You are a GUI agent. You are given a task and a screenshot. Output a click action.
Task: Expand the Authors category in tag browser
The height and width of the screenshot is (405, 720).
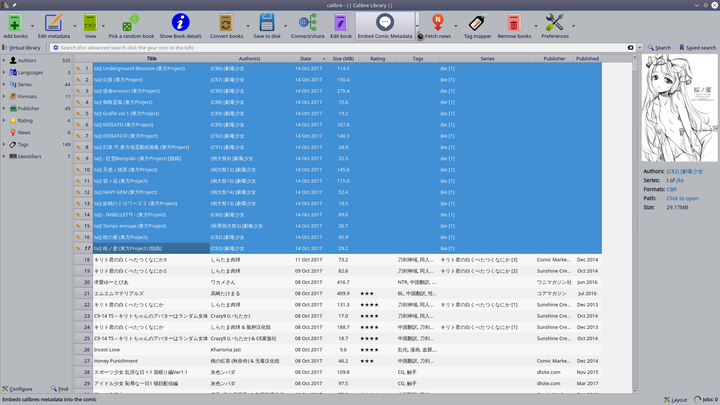4,61
